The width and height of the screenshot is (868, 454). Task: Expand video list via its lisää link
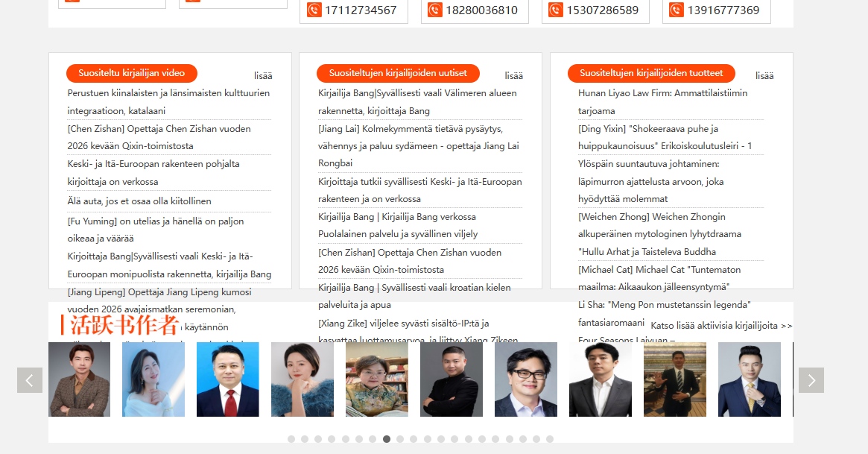(x=263, y=76)
